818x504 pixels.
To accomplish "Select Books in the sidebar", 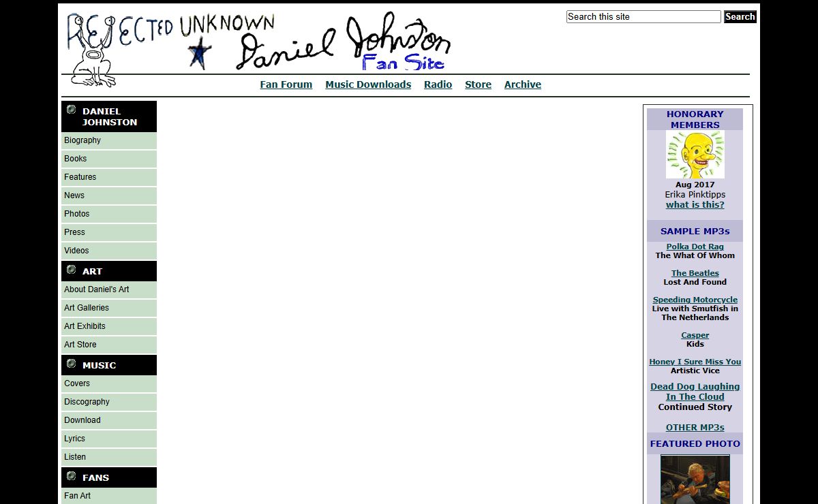I will pos(109,159).
